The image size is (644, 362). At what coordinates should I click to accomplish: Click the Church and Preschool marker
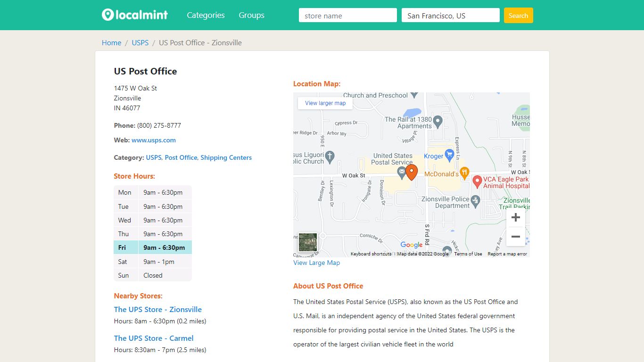[x=414, y=94]
